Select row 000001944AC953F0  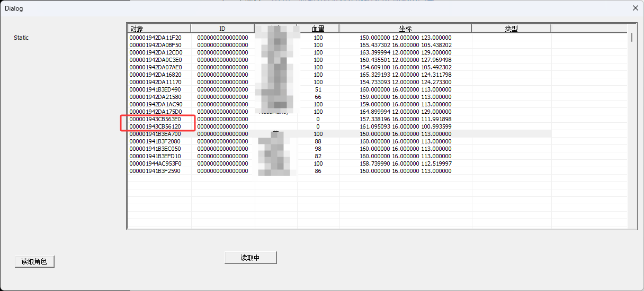pyautogui.click(x=339, y=163)
